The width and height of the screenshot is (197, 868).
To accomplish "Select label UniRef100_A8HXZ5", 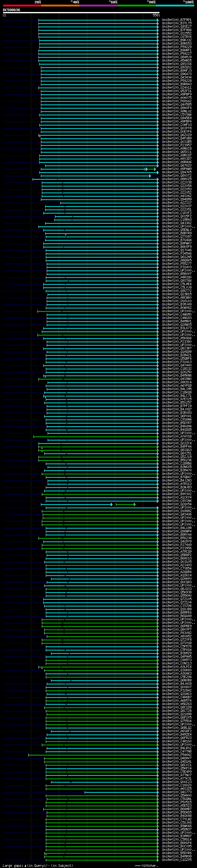I will (x=176, y=179).
